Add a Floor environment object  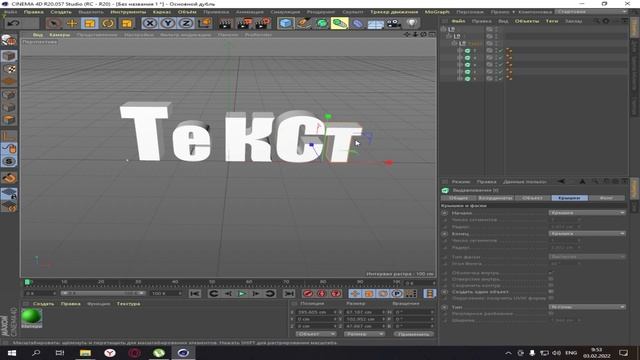pyautogui.click(x=376, y=24)
